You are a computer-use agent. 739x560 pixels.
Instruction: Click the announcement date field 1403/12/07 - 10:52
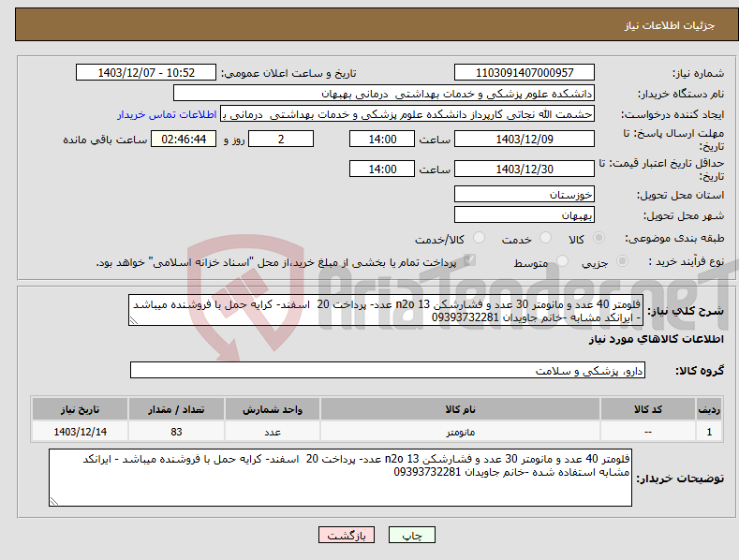[146, 73]
